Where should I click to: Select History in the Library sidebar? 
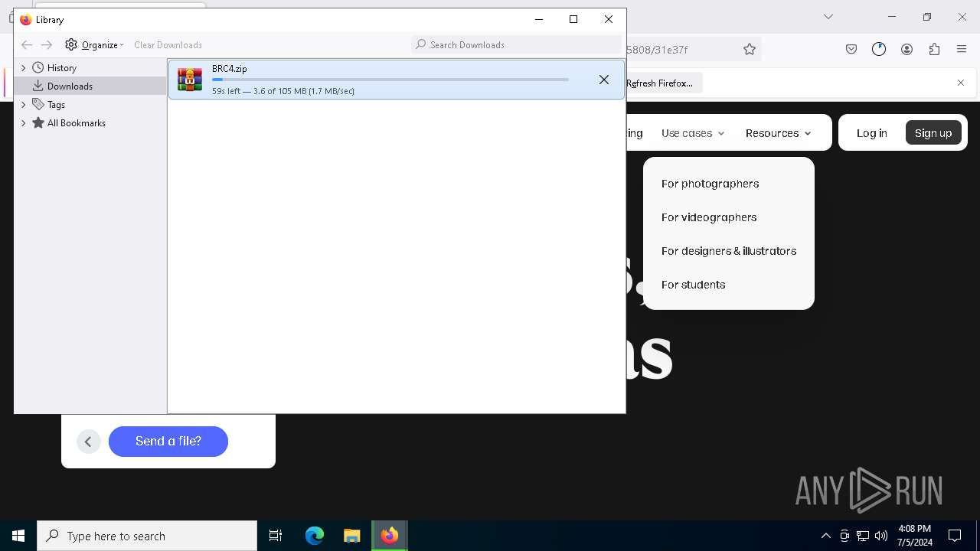[x=61, y=68]
